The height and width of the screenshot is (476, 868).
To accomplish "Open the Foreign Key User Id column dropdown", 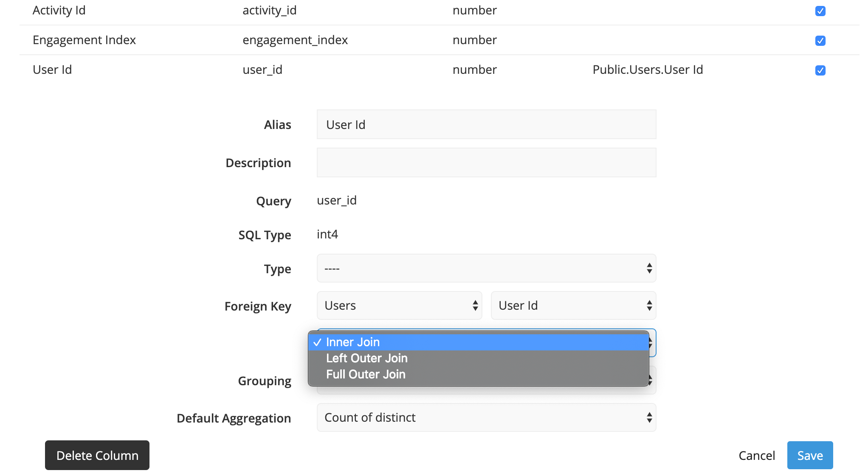I will pyautogui.click(x=573, y=305).
